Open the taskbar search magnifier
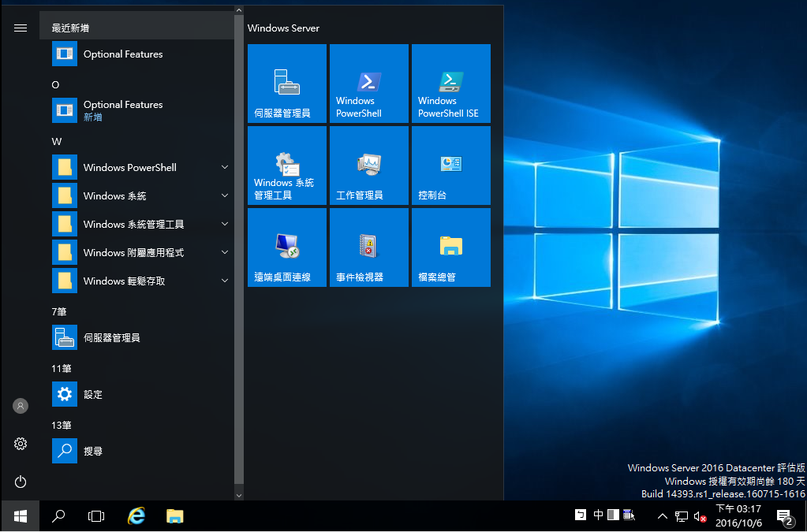This screenshot has height=532, width=807. (x=58, y=515)
